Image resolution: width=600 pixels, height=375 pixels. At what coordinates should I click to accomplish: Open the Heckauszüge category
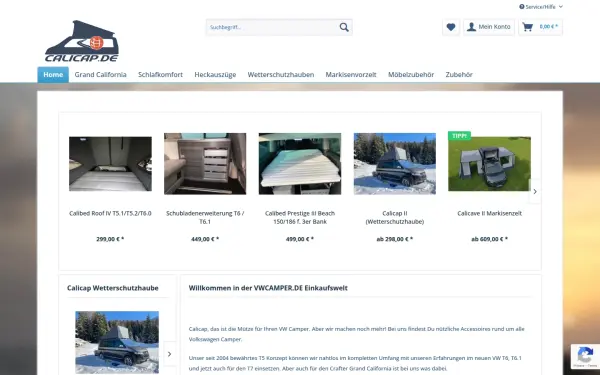(x=215, y=75)
